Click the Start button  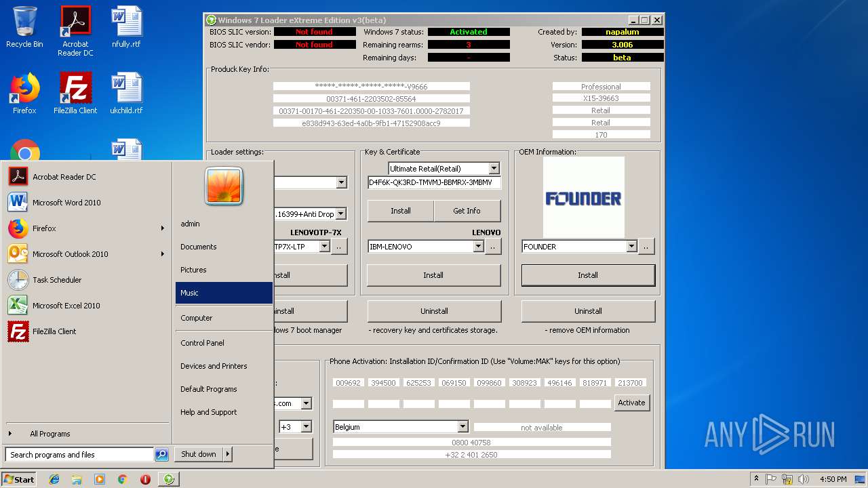click(x=19, y=479)
